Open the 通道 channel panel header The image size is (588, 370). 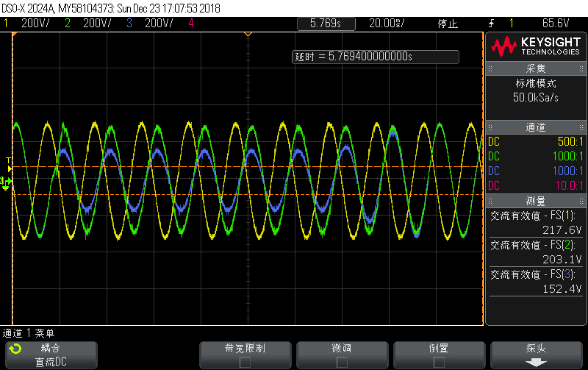[x=536, y=127]
